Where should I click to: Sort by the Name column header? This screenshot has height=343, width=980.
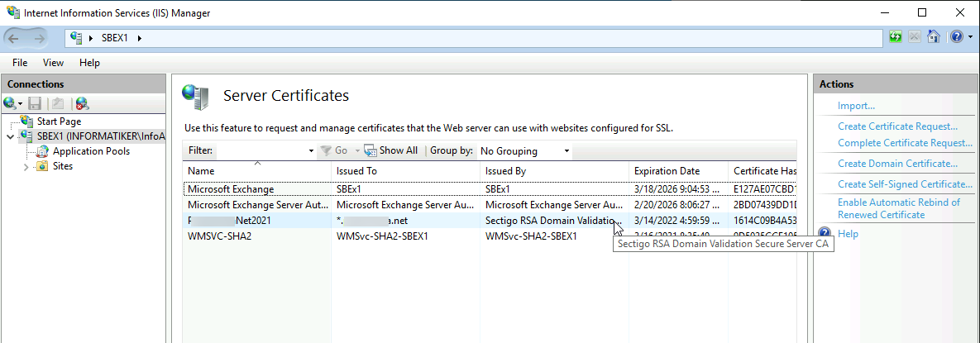point(257,170)
